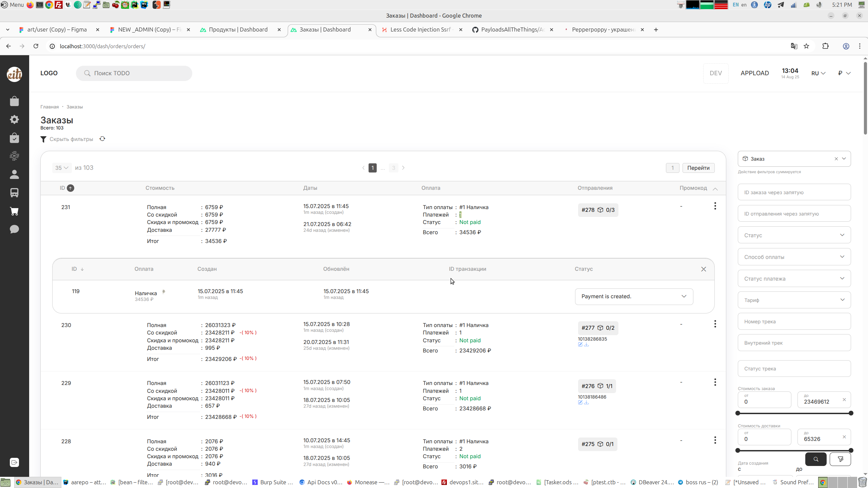Toggle ID column sort arrow
The width and height of the screenshot is (868, 488).
coord(71,188)
